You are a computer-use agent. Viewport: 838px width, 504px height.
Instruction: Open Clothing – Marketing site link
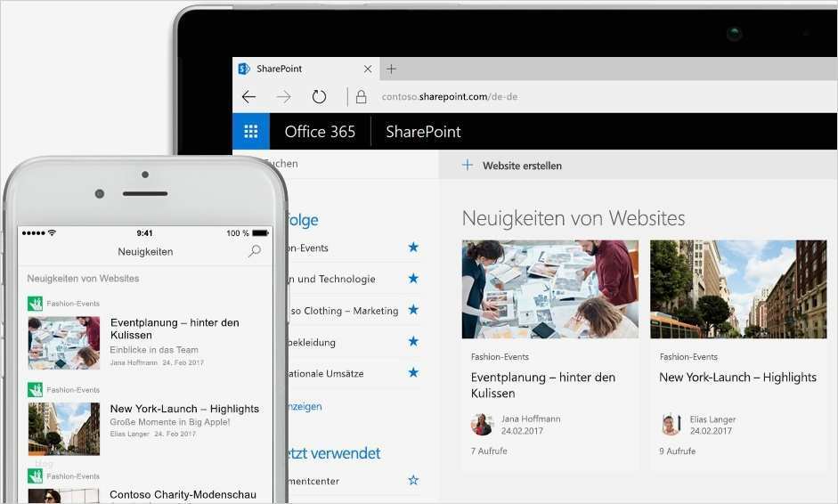(345, 311)
